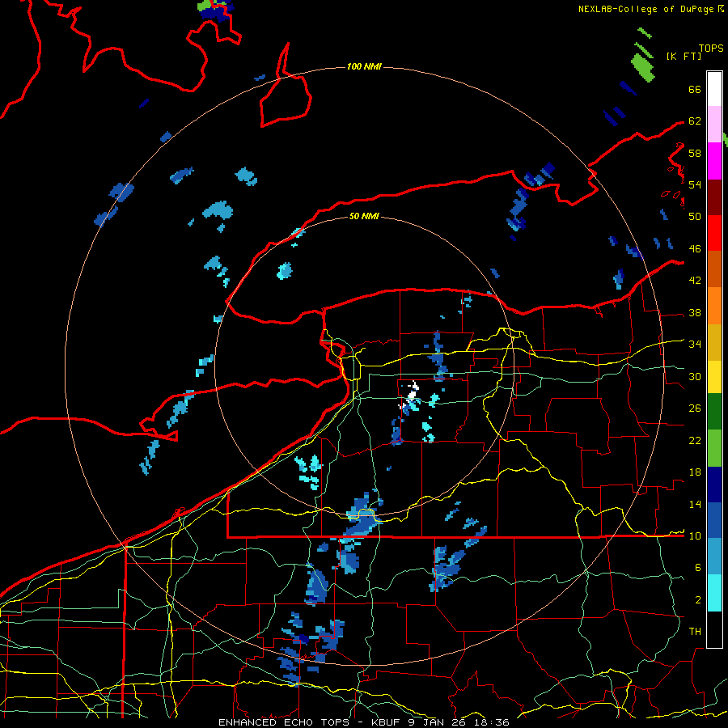Click the light orange legend swatch
The image size is (728, 728).
(x=714, y=306)
